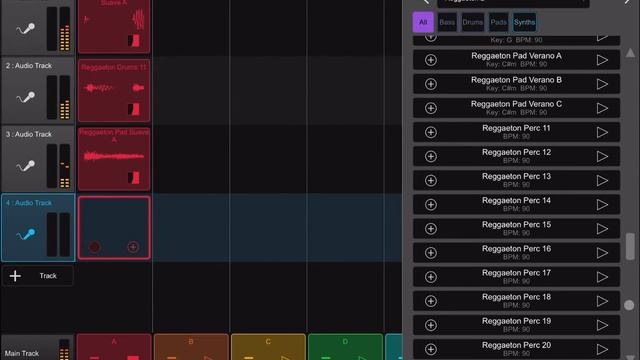Select the 2 : Audio Track header
The height and width of the screenshot is (360, 640).
pyautogui.click(x=38, y=91)
